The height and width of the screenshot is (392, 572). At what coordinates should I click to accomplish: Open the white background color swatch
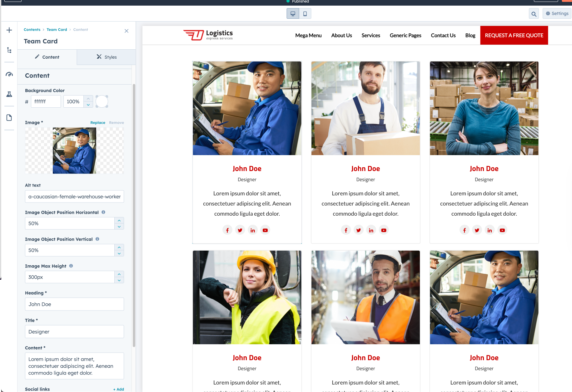102,102
